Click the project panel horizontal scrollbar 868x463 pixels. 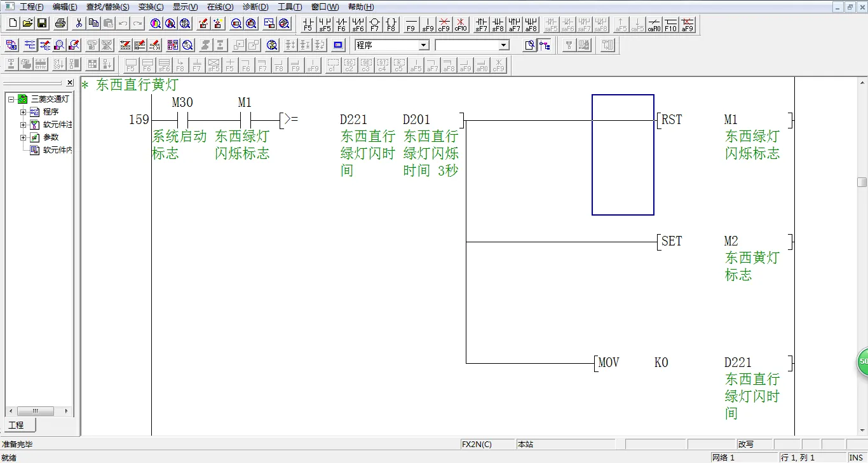[38, 411]
